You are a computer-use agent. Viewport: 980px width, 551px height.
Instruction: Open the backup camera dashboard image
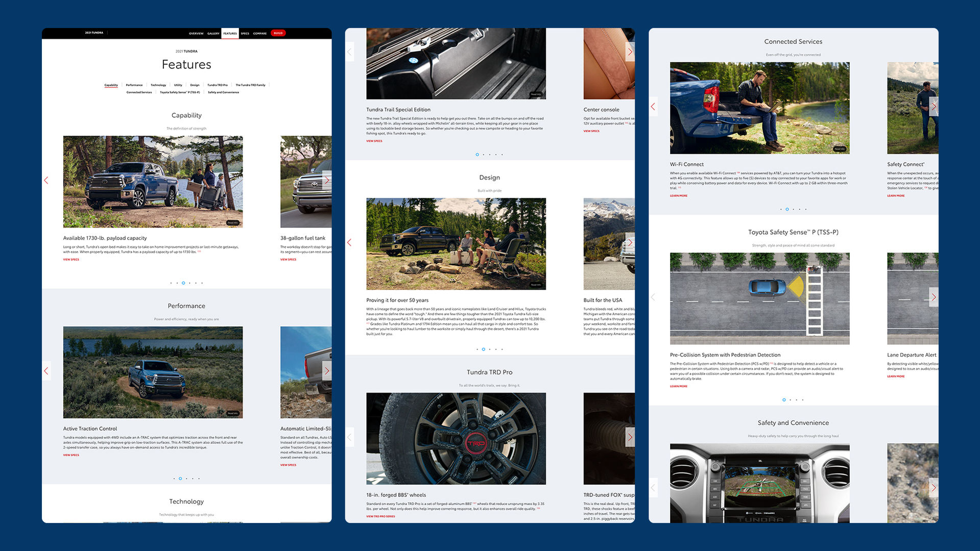[x=760, y=483]
